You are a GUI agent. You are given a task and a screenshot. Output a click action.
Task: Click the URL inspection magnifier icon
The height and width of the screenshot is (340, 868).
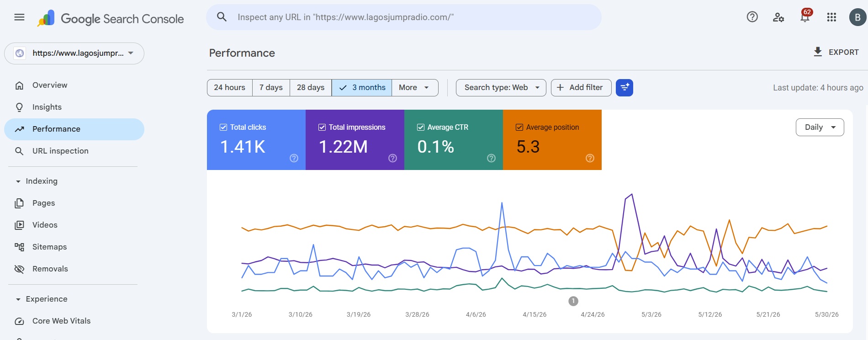pyautogui.click(x=19, y=151)
